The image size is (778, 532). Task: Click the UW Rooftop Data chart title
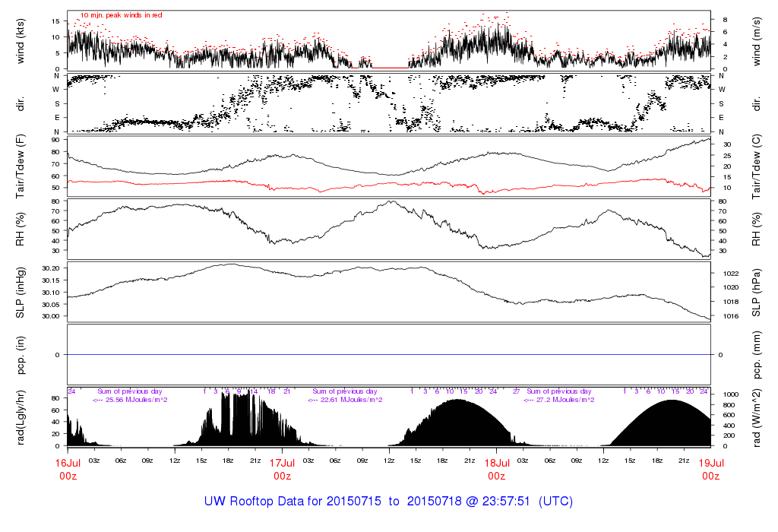[388, 502]
